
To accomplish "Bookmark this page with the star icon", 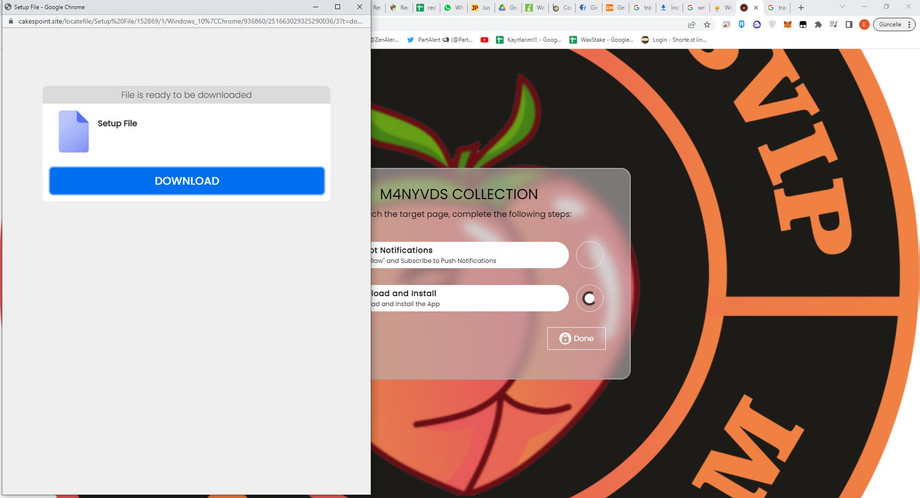I will point(707,24).
